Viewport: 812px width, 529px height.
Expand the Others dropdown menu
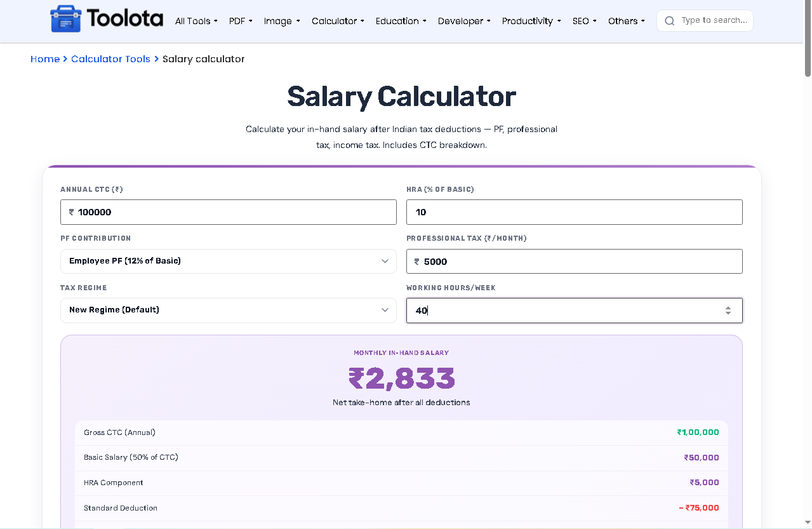[x=626, y=21]
